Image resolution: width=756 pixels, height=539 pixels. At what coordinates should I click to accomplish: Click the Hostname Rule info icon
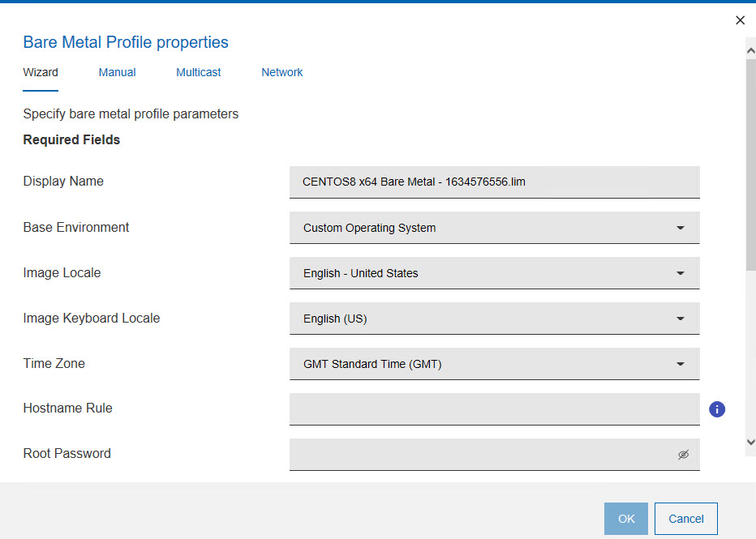717,409
